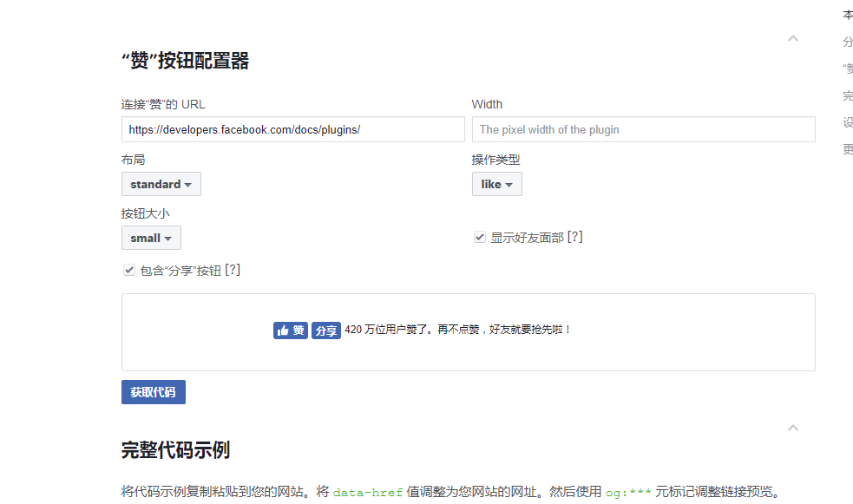The width and height of the screenshot is (853, 504).
Task: Open the [?] help next to 包含“分享”按钮
Action: tap(233, 270)
